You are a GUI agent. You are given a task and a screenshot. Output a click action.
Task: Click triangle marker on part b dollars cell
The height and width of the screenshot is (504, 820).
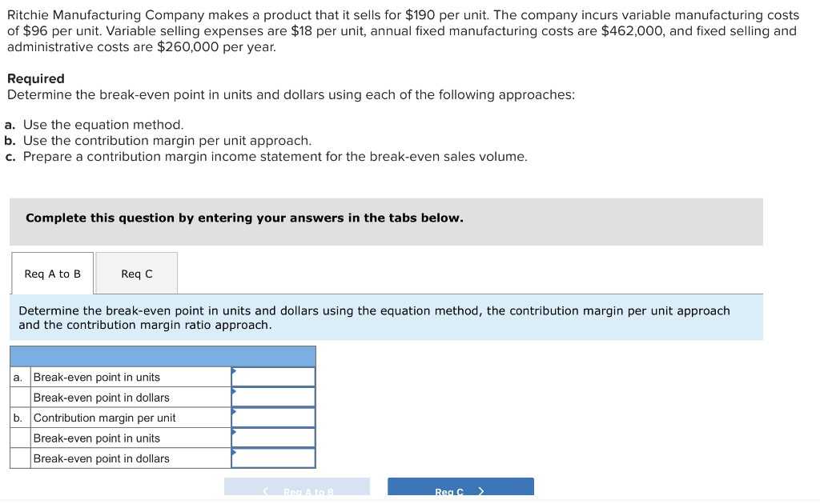235,452
